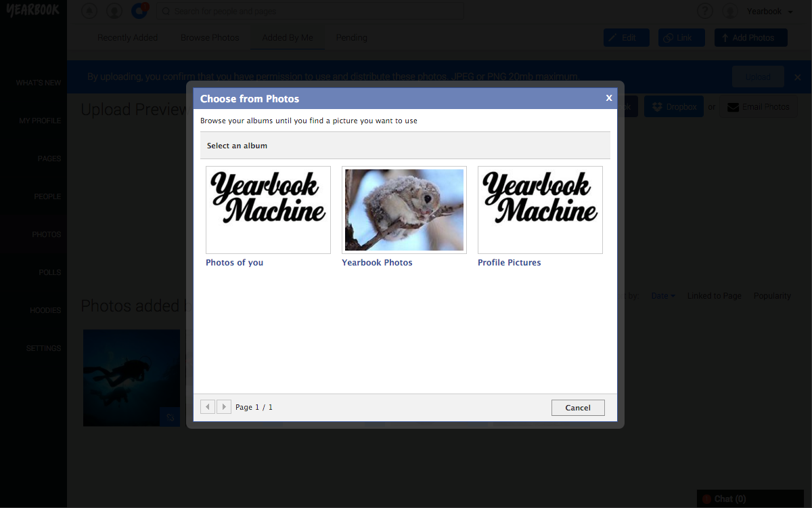
Task: Switch to the Recently Added tab
Action: click(127, 38)
